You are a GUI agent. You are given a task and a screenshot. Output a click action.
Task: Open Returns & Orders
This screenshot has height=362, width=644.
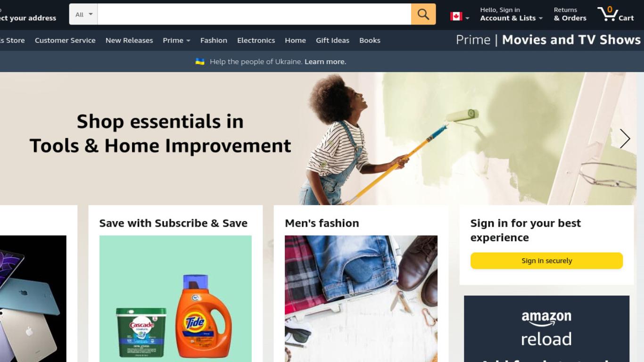570,14
